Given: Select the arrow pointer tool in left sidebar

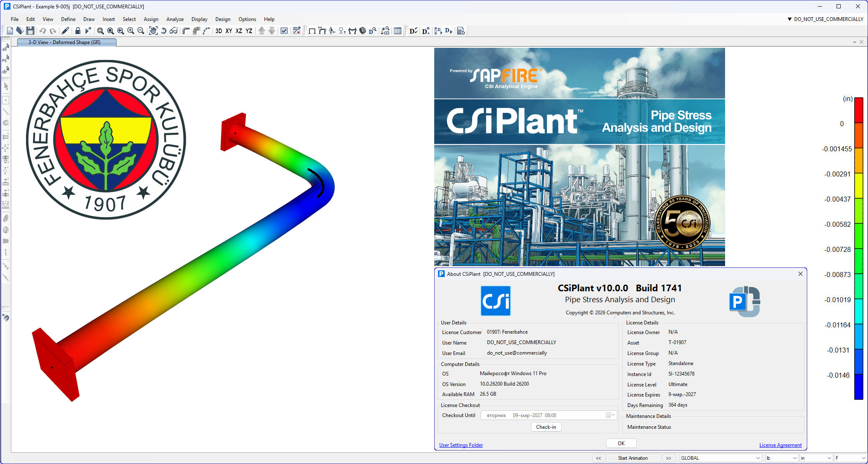Looking at the screenshot, I should (6, 86).
